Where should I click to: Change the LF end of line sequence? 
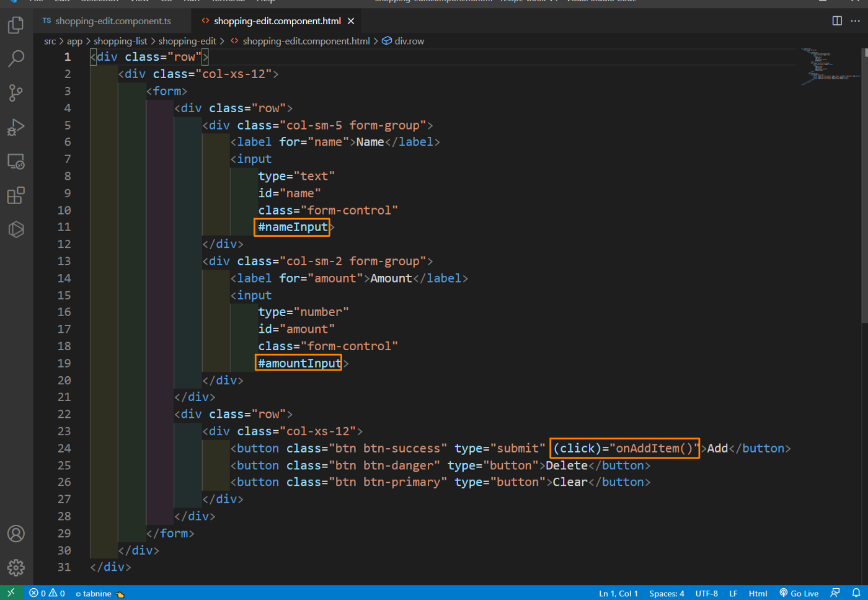pyautogui.click(x=733, y=593)
